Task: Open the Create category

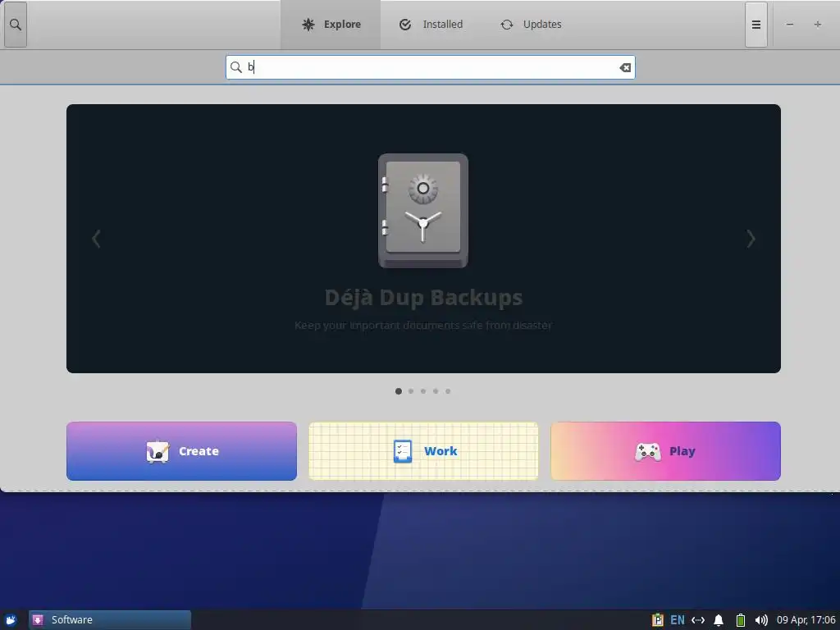Action: [x=181, y=451]
